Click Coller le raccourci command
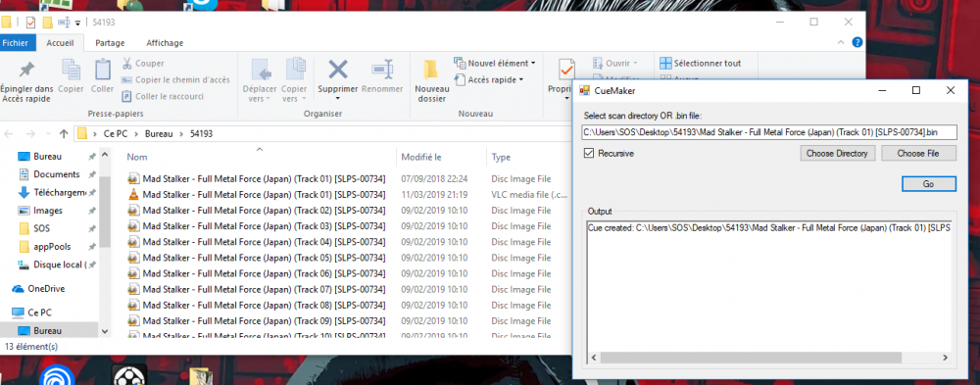980x385 pixels. (163, 96)
